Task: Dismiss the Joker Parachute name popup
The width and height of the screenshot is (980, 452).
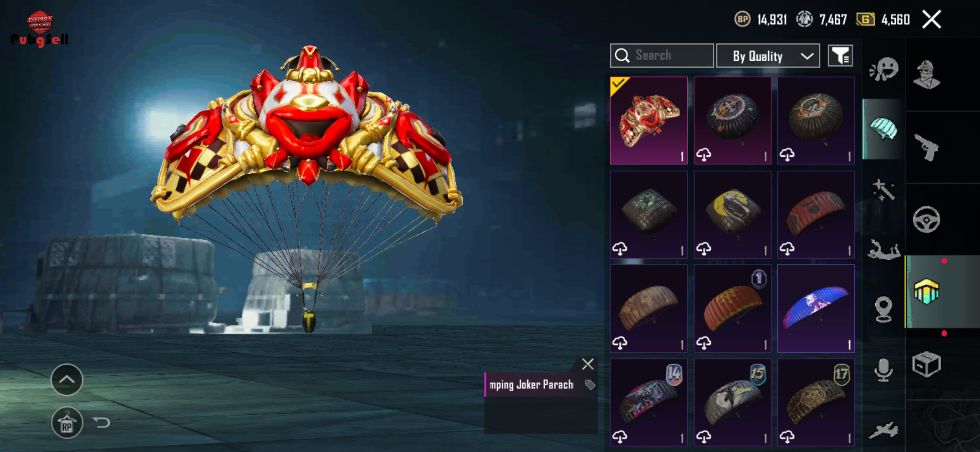Action: pos(588,364)
